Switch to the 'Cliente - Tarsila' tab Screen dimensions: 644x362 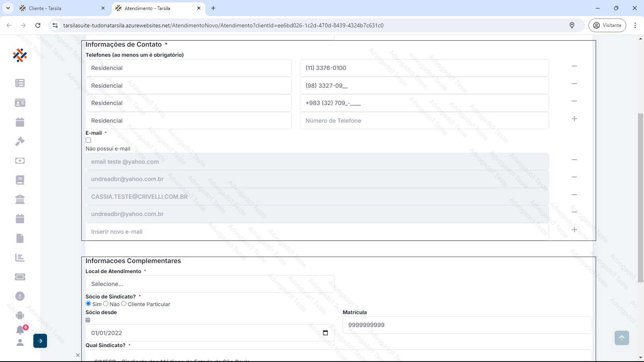[x=60, y=8]
